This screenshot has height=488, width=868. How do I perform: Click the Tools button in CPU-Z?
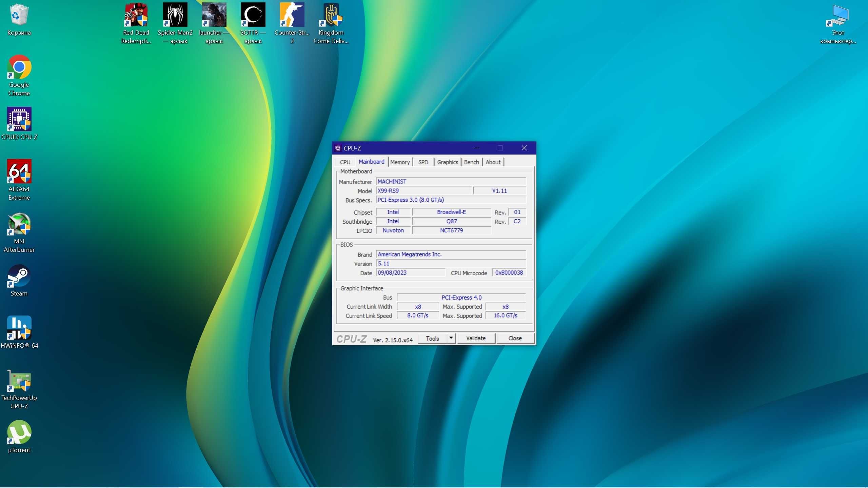pyautogui.click(x=432, y=338)
